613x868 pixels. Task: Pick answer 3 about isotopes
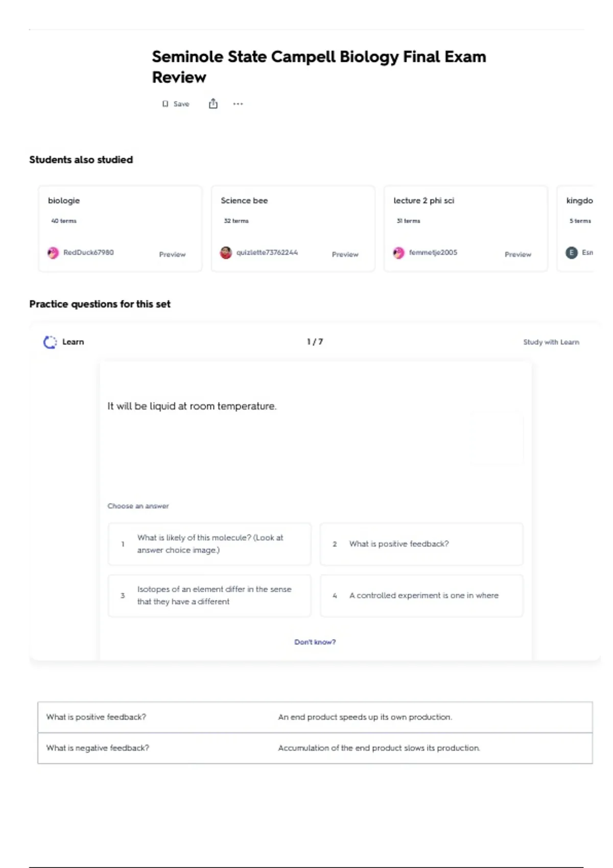pyautogui.click(x=209, y=595)
